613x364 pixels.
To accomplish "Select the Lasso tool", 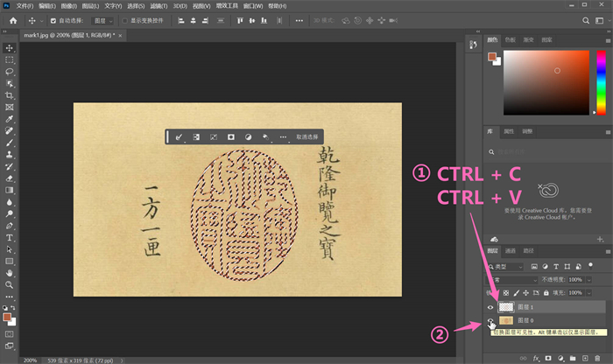I will click(x=10, y=72).
